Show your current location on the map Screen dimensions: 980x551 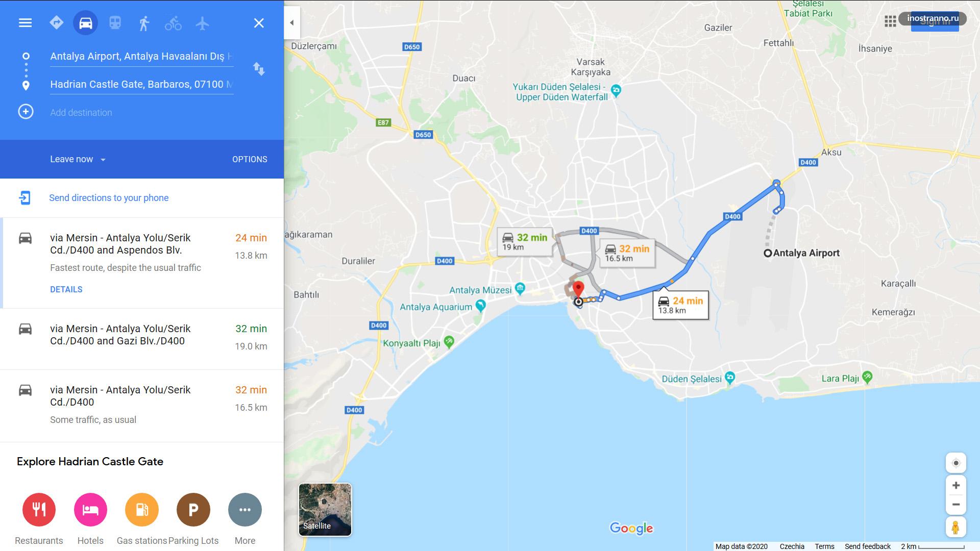pos(955,463)
